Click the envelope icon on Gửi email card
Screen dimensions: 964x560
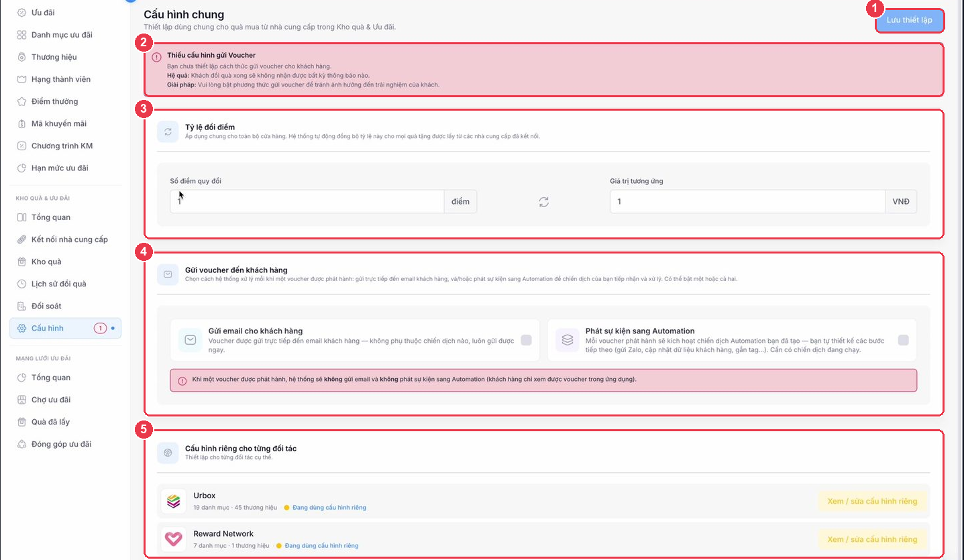pos(191,340)
